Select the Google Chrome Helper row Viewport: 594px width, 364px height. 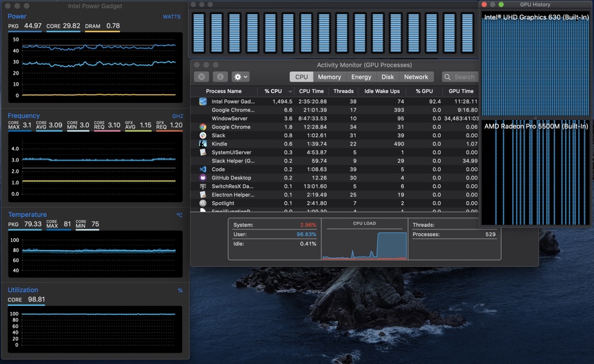click(335, 110)
